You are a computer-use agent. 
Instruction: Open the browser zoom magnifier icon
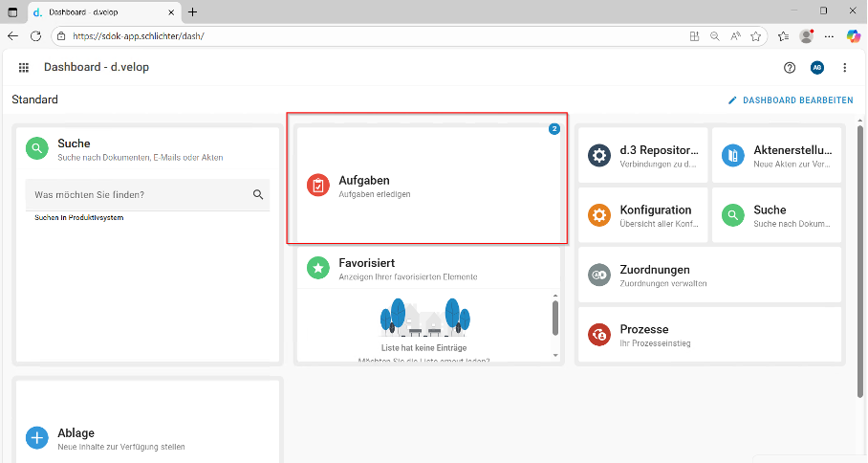(x=715, y=36)
